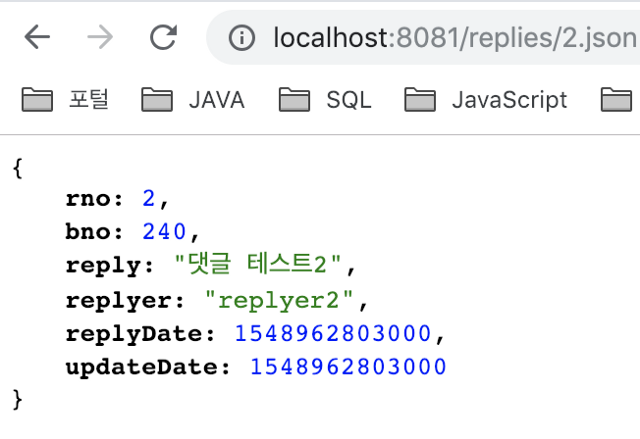The width and height of the screenshot is (640, 439).
Task: Select the bno value 240
Action: coord(164,232)
